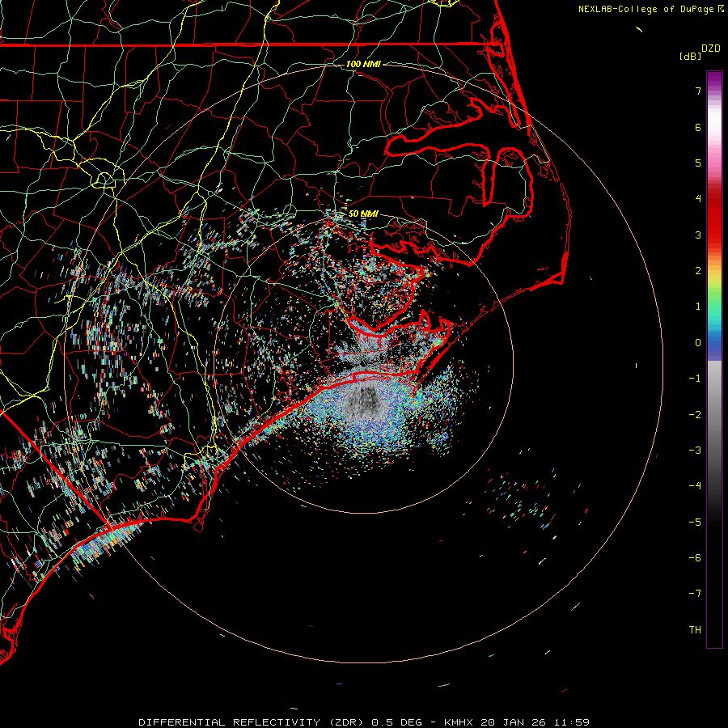Click the KMHX radar site identifier
Image resolution: width=728 pixels, height=728 pixels.
(459, 722)
